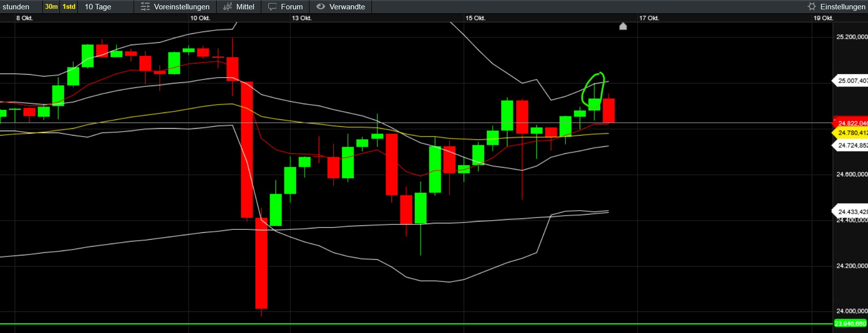Click the 24.000,000 axis value

click(852, 311)
